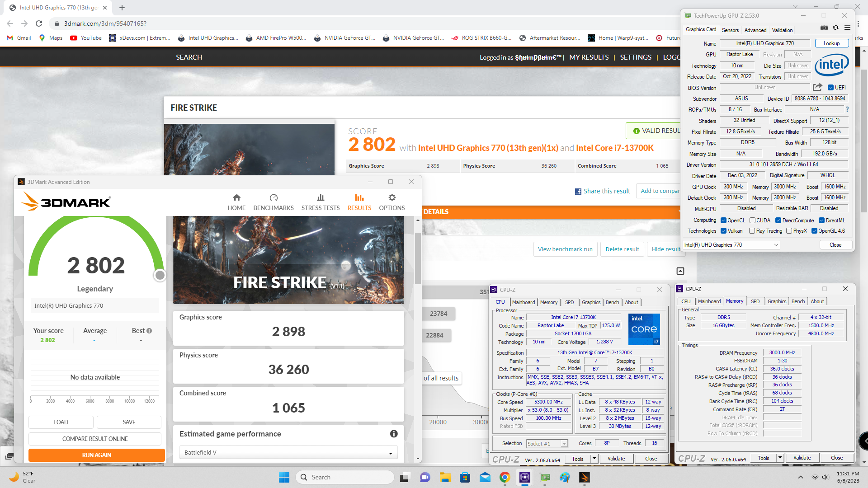Image resolution: width=868 pixels, height=488 pixels.
Task: Click Fire Strike thumbnail in 3DMark app
Action: point(288,260)
